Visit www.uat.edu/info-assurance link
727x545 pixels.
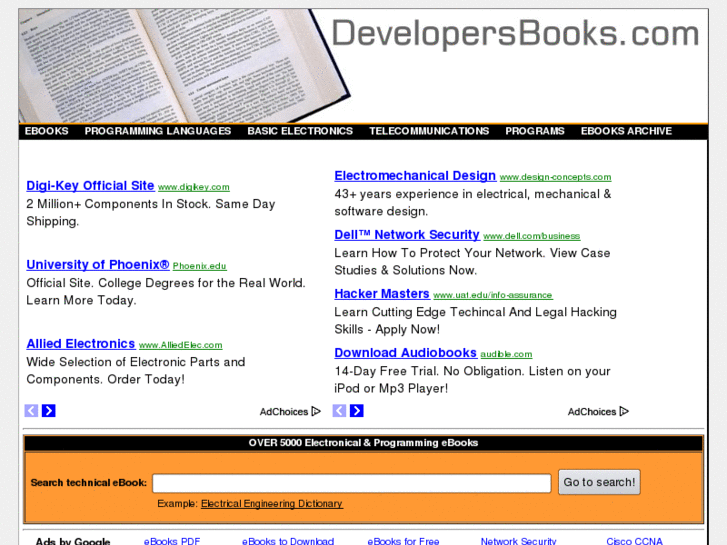pyautogui.click(x=493, y=295)
